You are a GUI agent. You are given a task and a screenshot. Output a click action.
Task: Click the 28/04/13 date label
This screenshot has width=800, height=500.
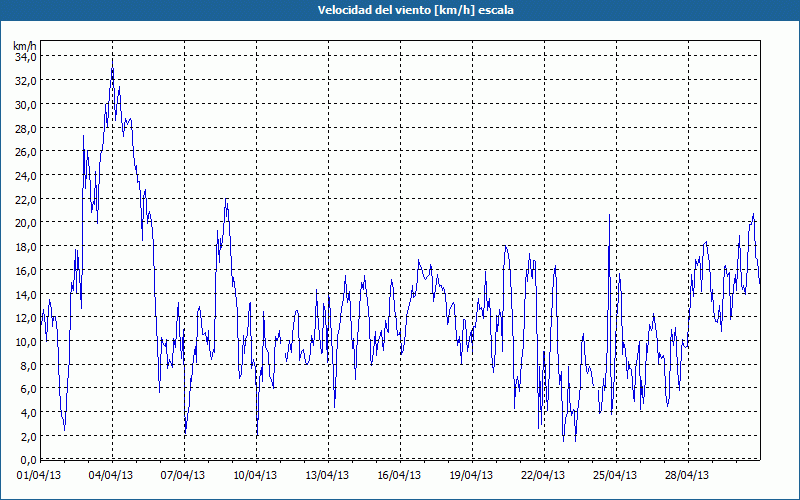coord(687,476)
